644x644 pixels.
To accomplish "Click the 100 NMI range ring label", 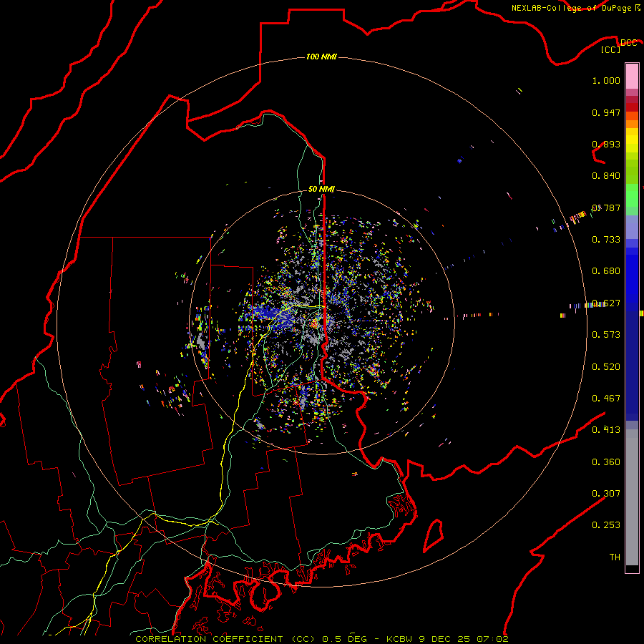I will (321, 57).
